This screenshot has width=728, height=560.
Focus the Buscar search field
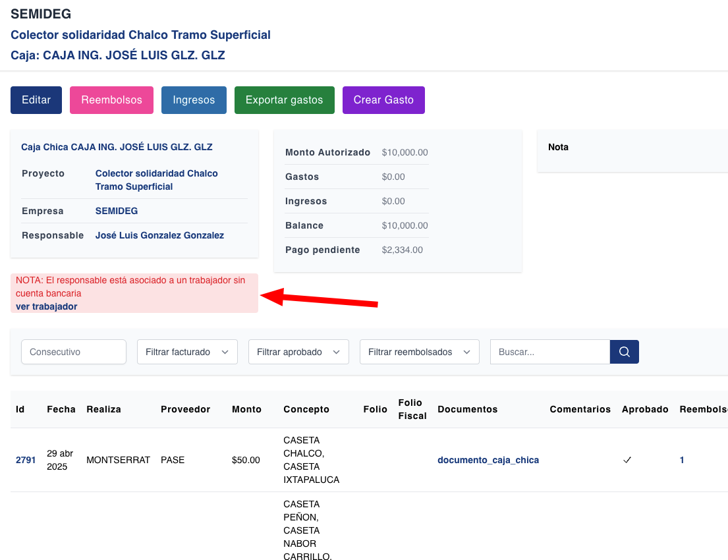click(549, 352)
